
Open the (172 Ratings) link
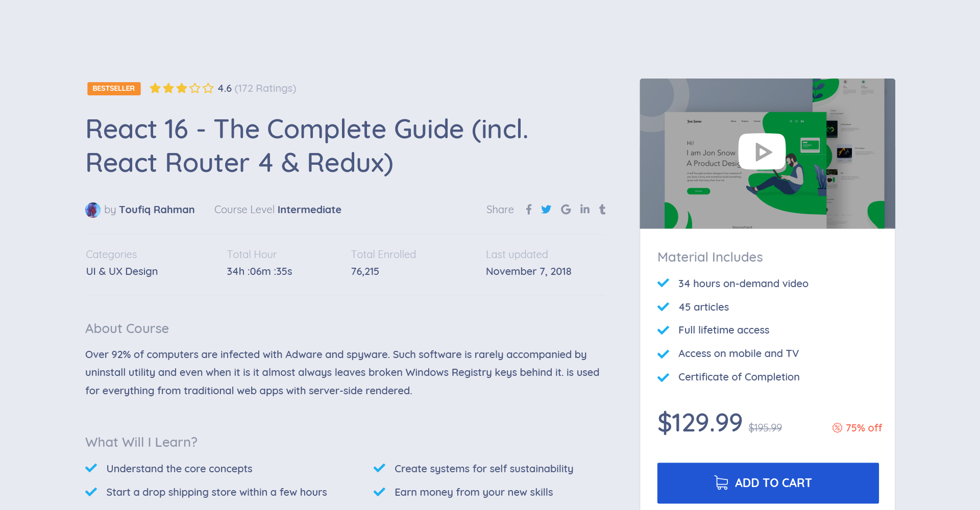click(265, 88)
